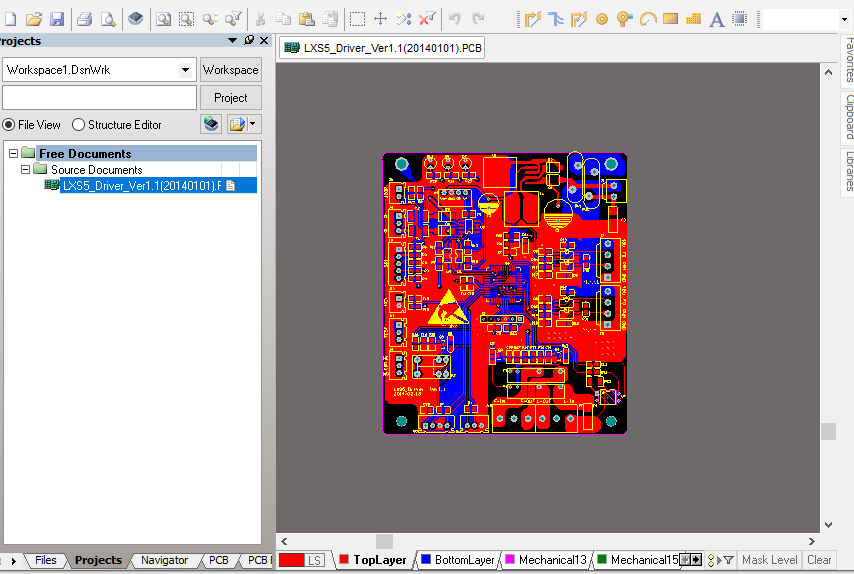Select the Structure Editor radio button
Viewport: 854px width, 574px height.
(79, 125)
